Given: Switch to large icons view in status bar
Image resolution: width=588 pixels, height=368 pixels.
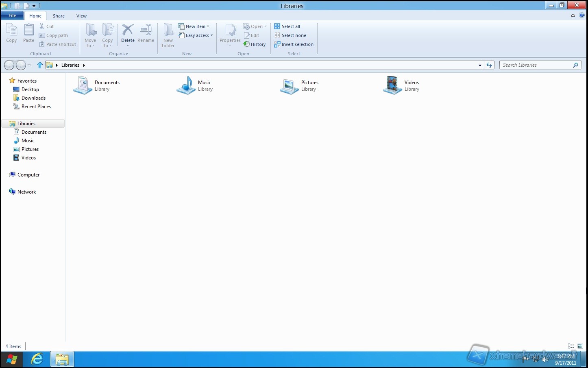Looking at the screenshot, I should click(x=580, y=346).
